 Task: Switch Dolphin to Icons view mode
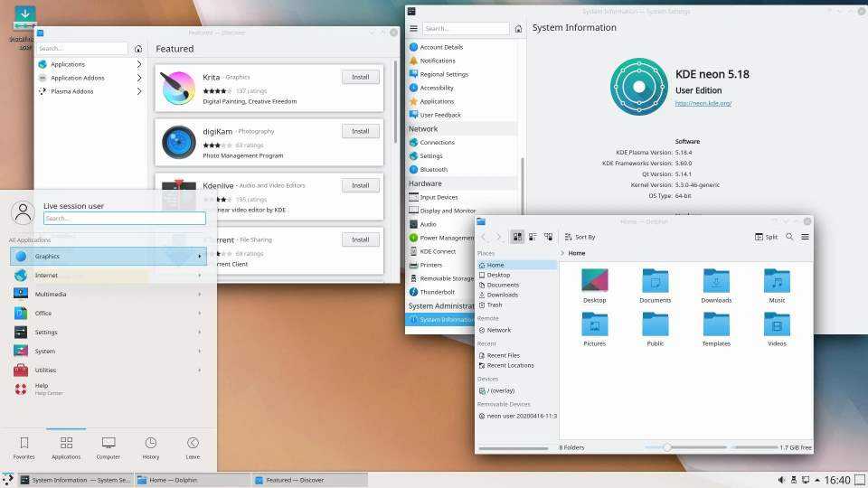(x=517, y=237)
